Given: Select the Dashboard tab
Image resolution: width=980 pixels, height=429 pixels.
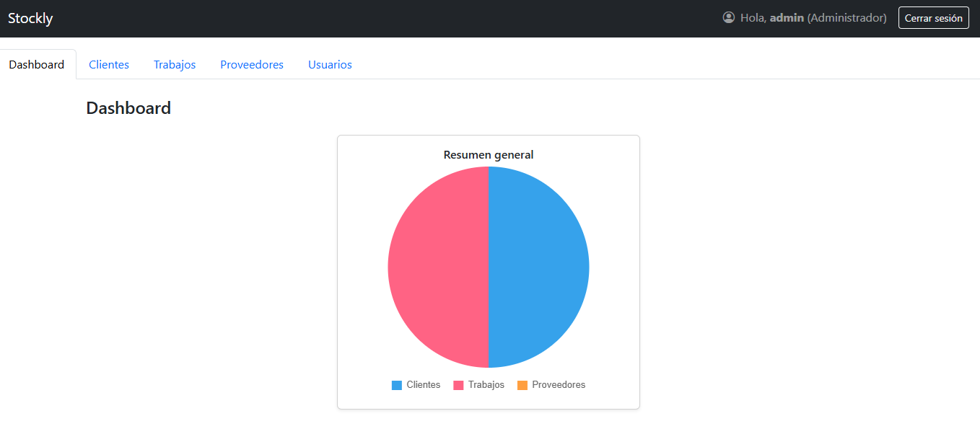Looking at the screenshot, I should tap(37, 65).
